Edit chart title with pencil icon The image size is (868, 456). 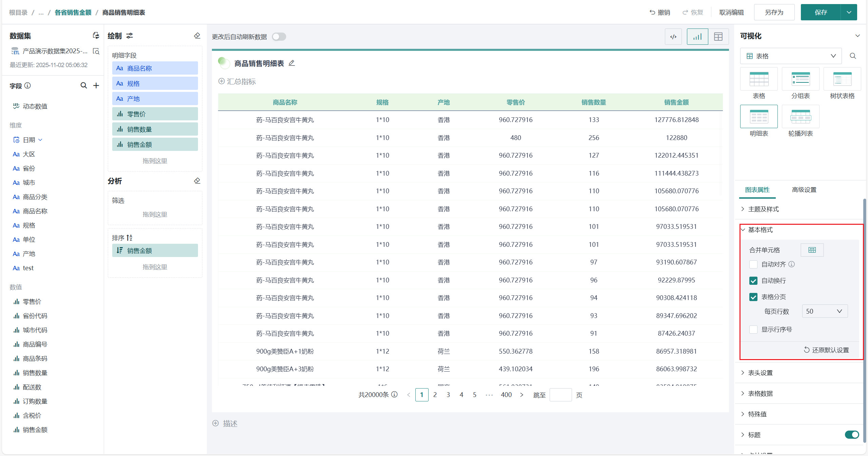click(292, 63)
